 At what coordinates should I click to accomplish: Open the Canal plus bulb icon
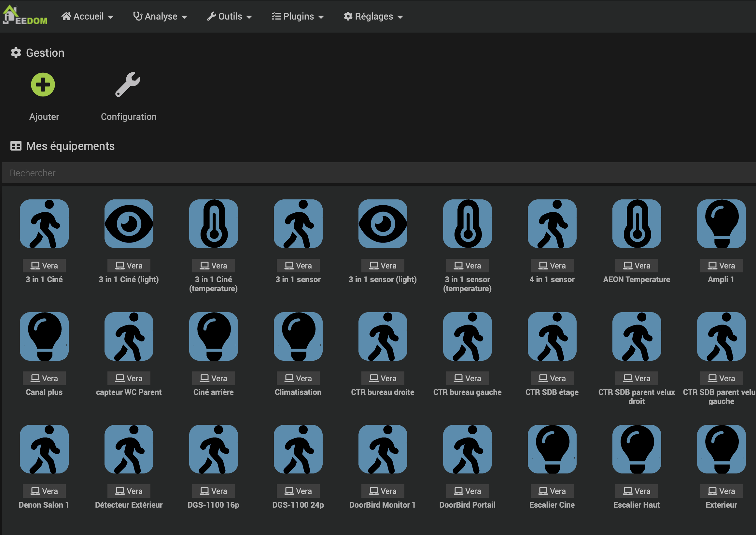(44, 336)
